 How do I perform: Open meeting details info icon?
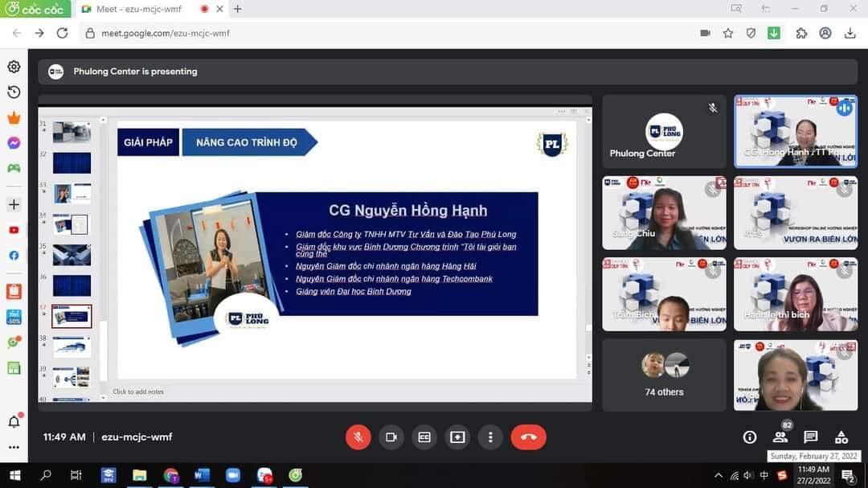[x=750, y=437]
